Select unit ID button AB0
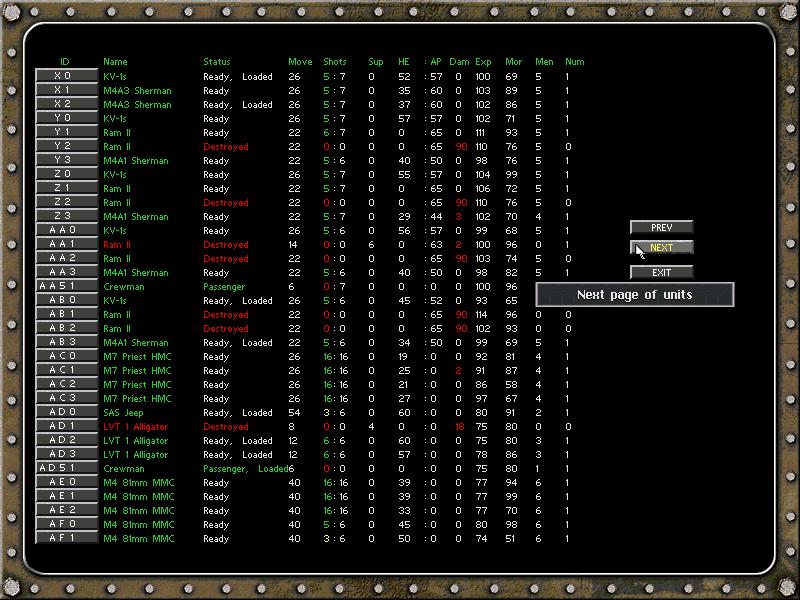Image resolution: width=800 pixels, height=600 pixels. tap(66, 301)
